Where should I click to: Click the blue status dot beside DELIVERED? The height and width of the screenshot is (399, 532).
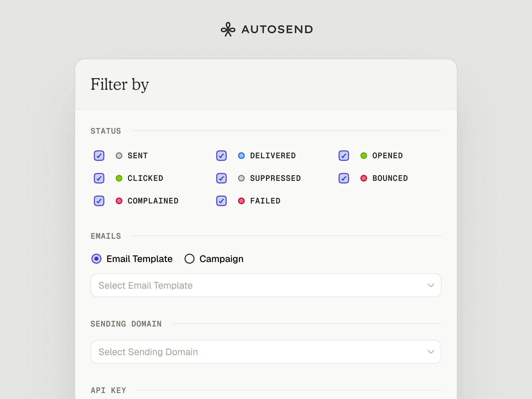coord(241,156)
